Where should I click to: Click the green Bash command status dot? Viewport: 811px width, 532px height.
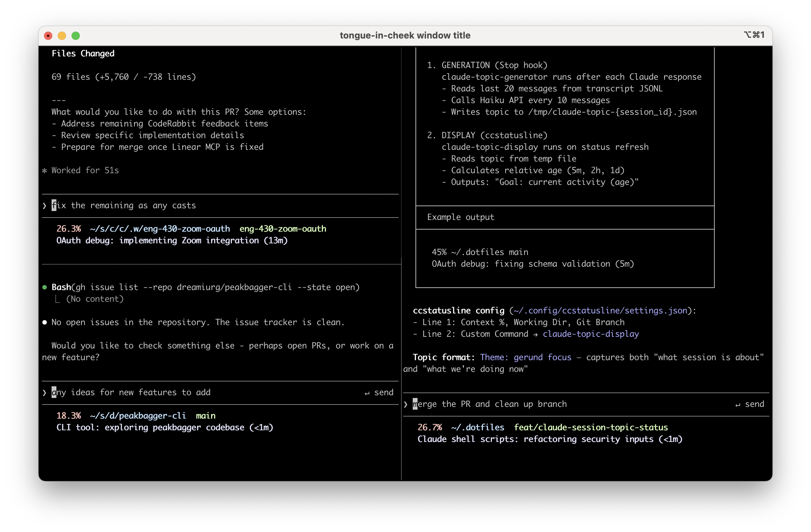(x=44, y=287)
